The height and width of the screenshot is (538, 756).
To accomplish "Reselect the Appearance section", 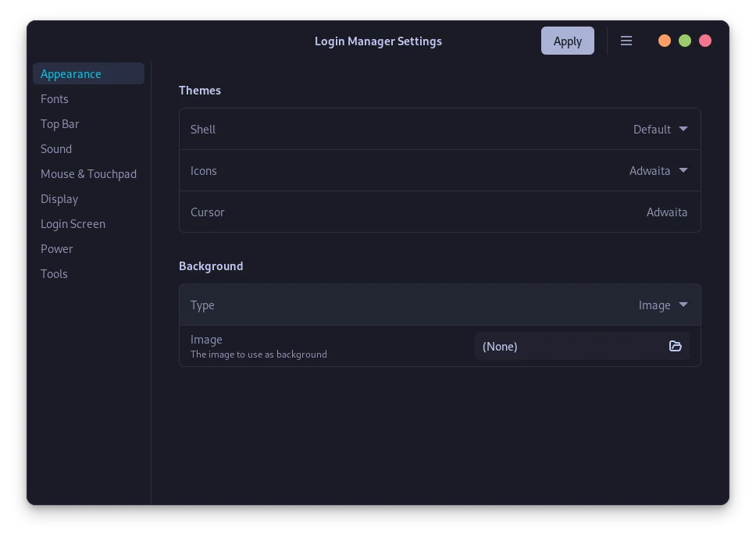I will [x=71, y=73].
